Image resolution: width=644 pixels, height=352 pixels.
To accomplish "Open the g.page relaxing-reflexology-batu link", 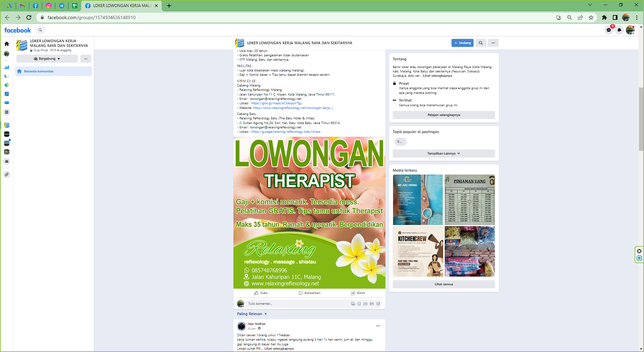I will point(286,132).
